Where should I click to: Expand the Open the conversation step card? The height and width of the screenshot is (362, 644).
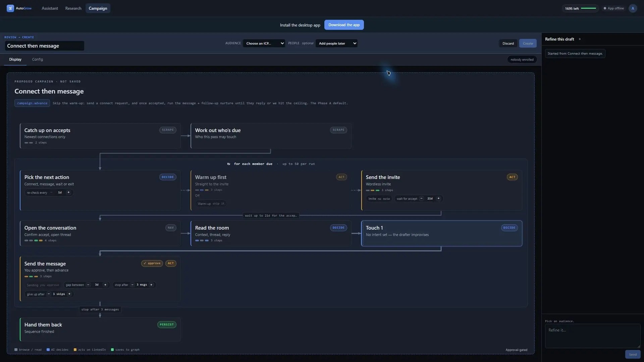pos(100,233)
